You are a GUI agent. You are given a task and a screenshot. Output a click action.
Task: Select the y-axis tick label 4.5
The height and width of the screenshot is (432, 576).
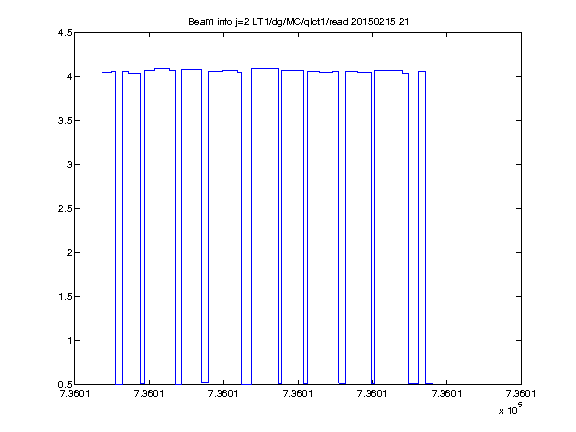(x=65, y=33)
